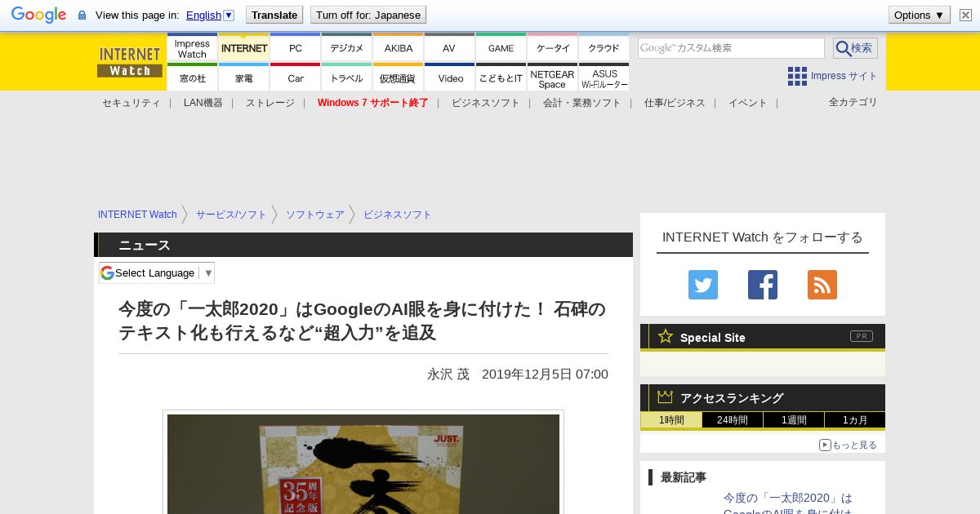980x514 pixels.
Task: Open the English language dropdown
Action: coord(210,15)
